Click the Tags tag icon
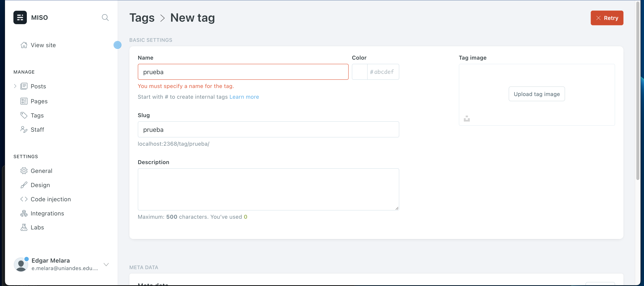 (24, 115)
